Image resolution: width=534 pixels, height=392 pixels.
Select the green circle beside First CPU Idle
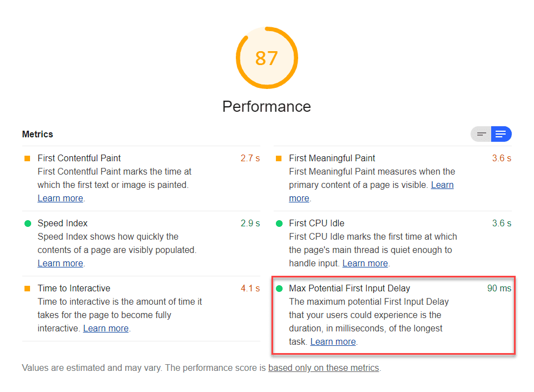click(278, 223)
